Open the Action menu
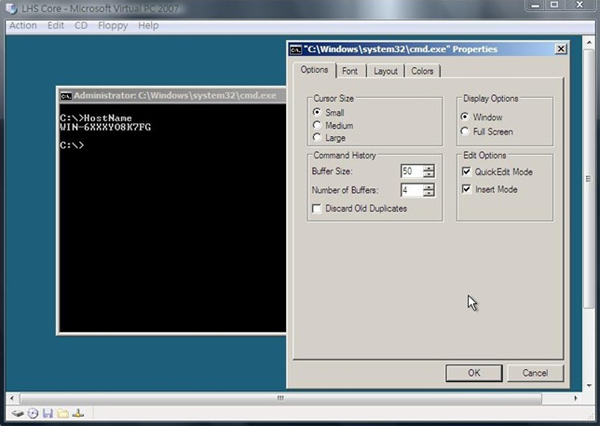The image size is (600, 426). pyautogui.click(x=22, y=25)
